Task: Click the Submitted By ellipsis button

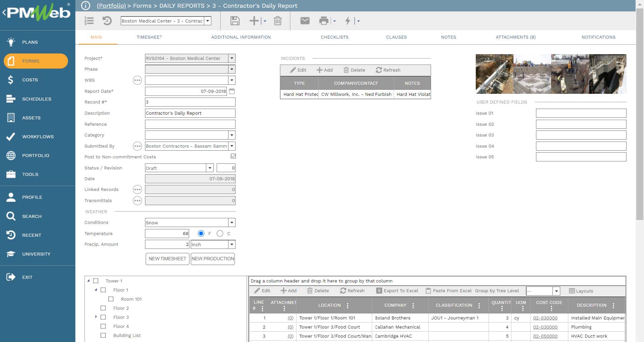Action: click(x=137, y=146)
